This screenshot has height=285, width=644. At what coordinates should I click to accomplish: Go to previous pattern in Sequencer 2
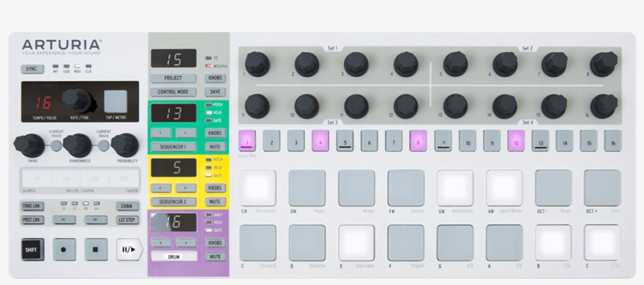(x=161, y=188)
